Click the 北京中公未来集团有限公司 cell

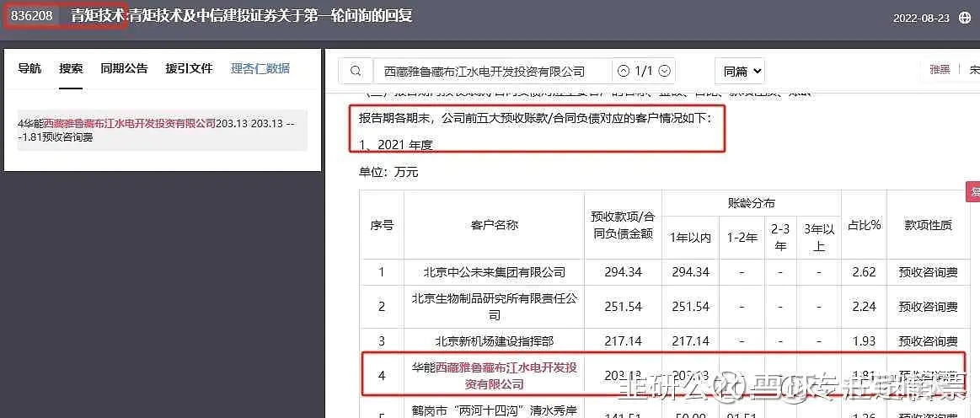click(x=495, y=272)
